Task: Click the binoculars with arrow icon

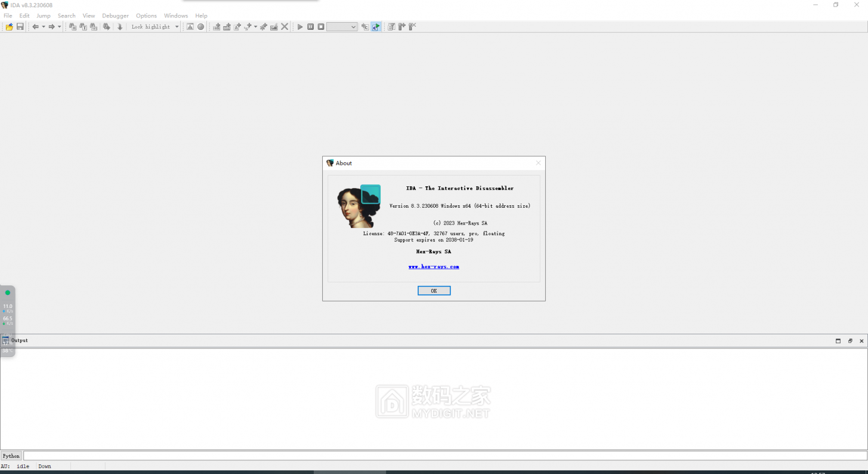Action: [x=106, y=27]
